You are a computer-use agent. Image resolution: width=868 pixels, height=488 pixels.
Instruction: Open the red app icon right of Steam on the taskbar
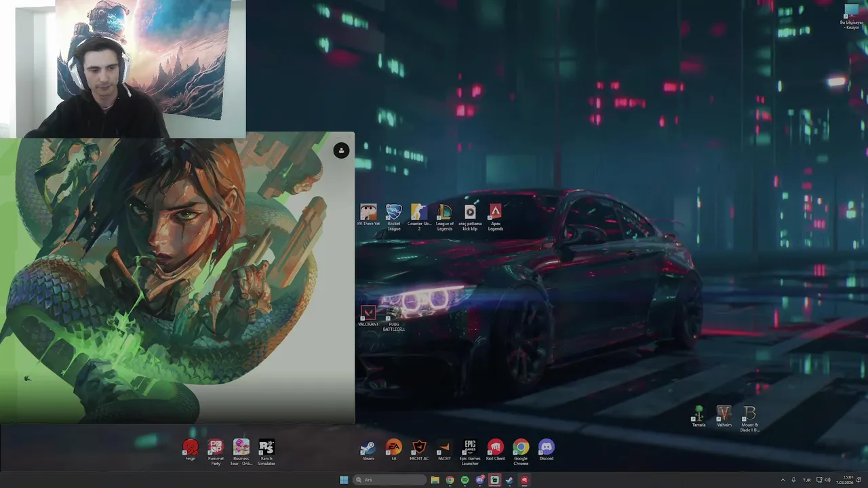click(x=524, y=480)
